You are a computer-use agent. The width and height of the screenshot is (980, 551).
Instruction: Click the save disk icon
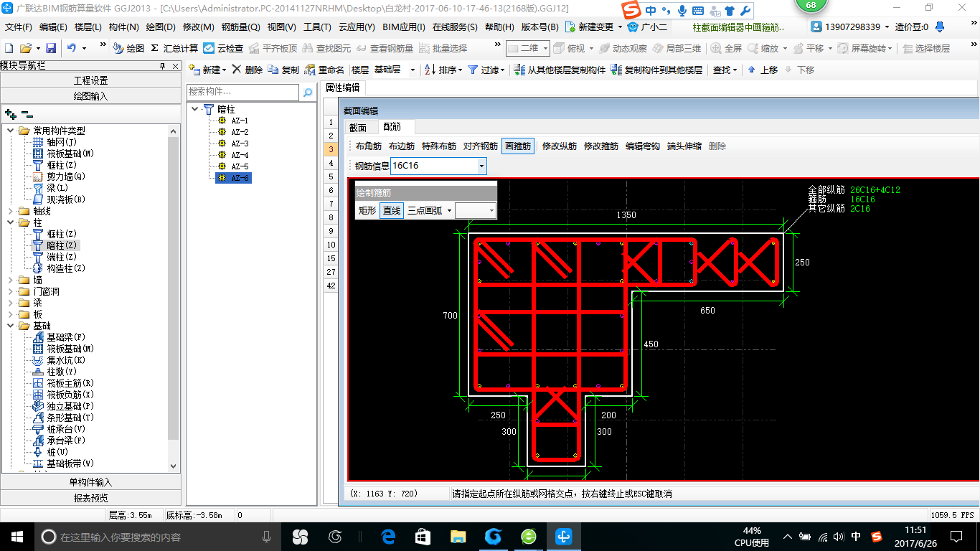pyautogui.click(x=51, y=48)
